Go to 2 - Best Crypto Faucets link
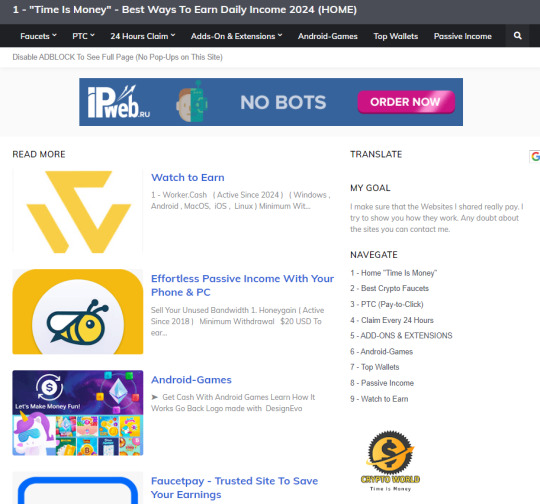This screenshot has width=540, height=504. pos(390,288)
